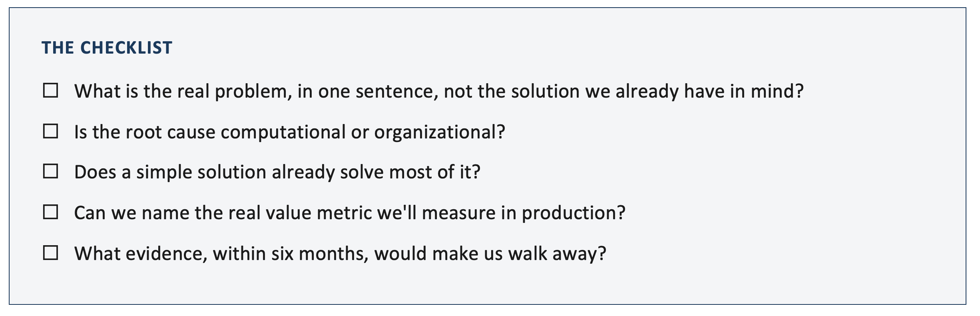Check the simple solution checkbox
The width and height of the screenshot is (980, 316).
point(50,171)
